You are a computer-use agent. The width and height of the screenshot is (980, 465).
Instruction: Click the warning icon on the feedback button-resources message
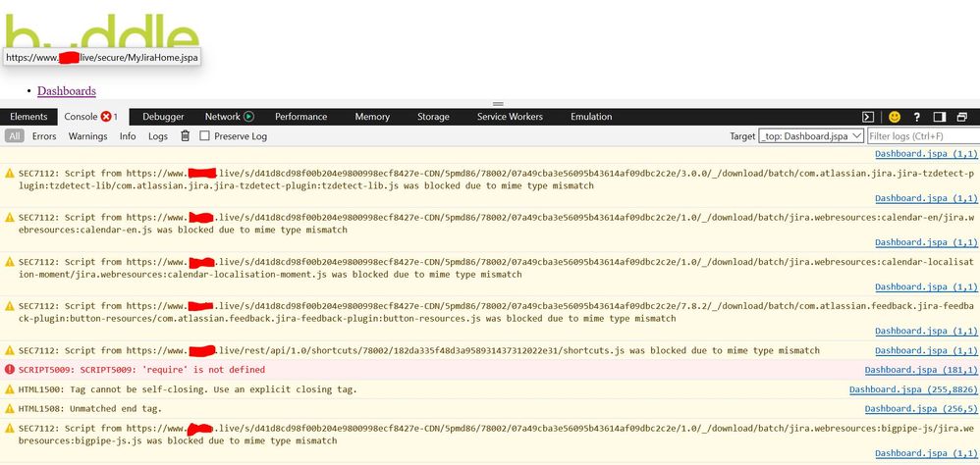(x=10, y=306)
